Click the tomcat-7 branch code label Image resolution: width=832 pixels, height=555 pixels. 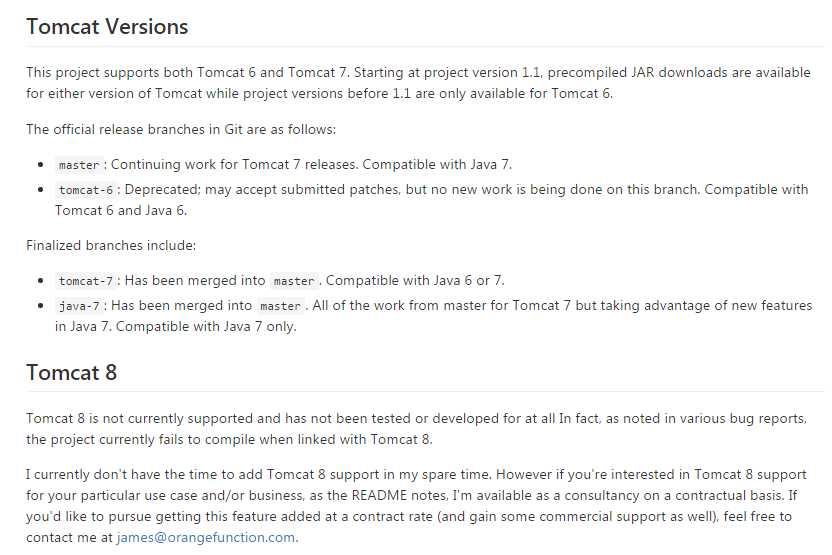pos(86,281)
